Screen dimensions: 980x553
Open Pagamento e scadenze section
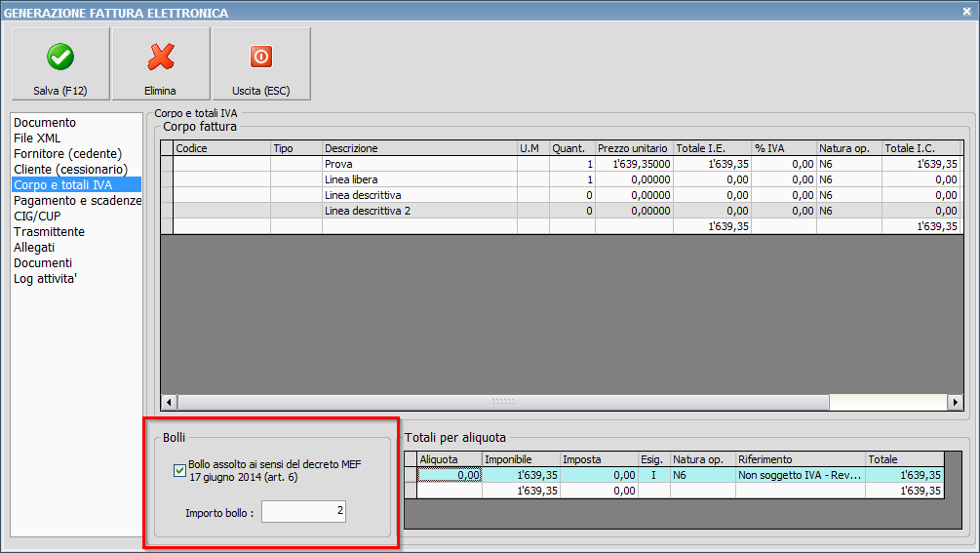pos(77,201)
